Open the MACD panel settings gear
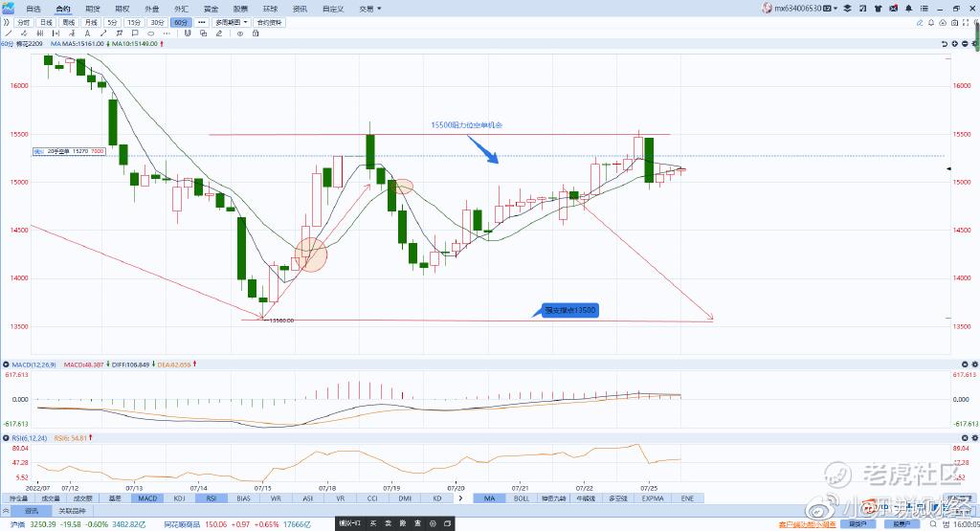The height and width of the screenshot is (531, 980). coord(974,365)
